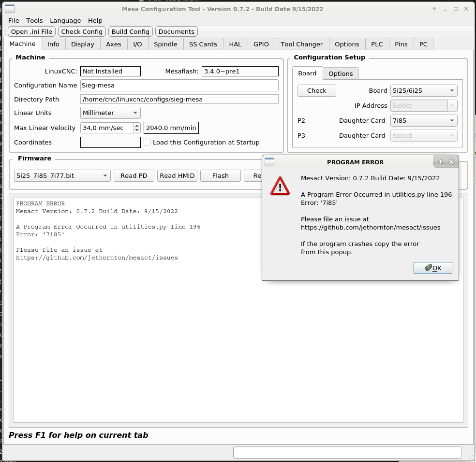
Task: Click the Max Linear Velocity spin box value
Action: pos(107,128)
